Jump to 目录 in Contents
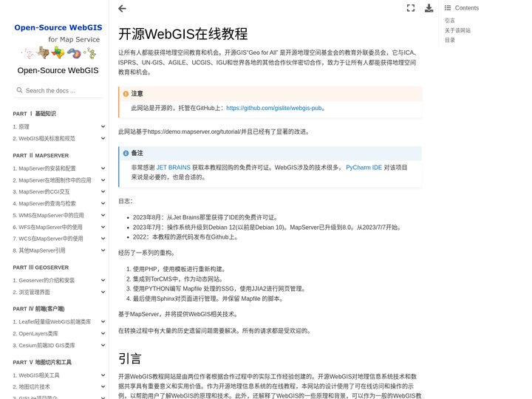The width and height of the screenshot is (532, 399). coord(450,40)
